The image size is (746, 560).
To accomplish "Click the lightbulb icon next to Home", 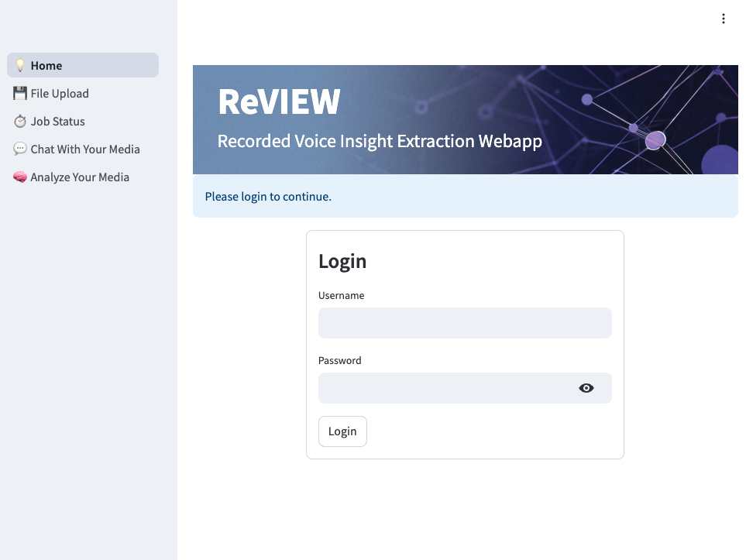I will pos(20,65).
